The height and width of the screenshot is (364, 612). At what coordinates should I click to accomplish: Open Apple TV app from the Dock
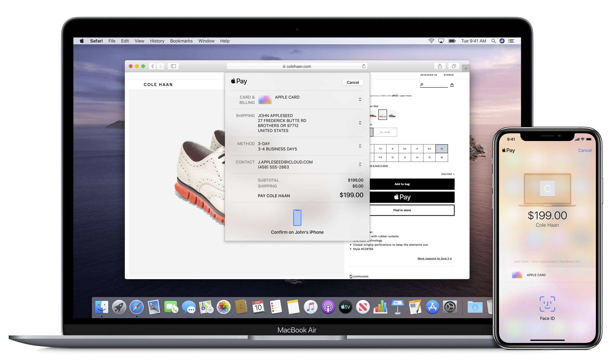(345, 307)
